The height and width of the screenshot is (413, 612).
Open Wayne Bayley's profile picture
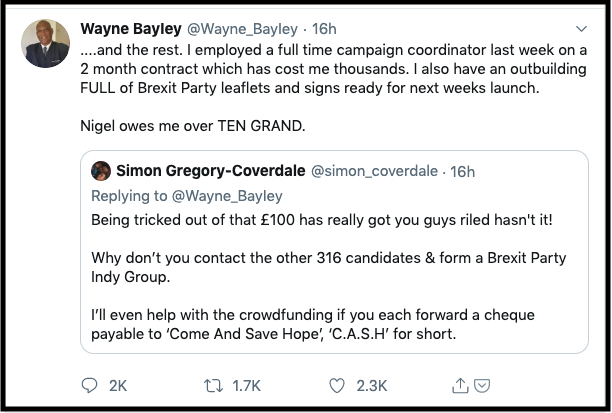46,44
